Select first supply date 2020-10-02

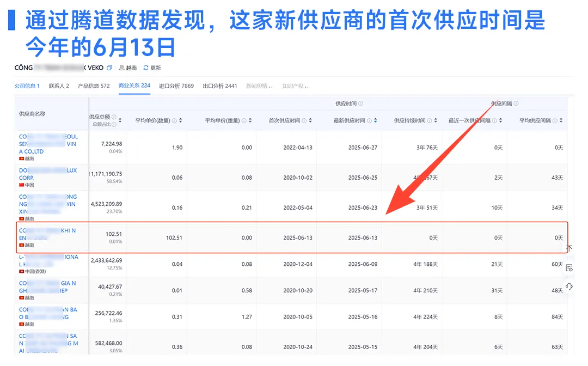[x=298, y=178]
